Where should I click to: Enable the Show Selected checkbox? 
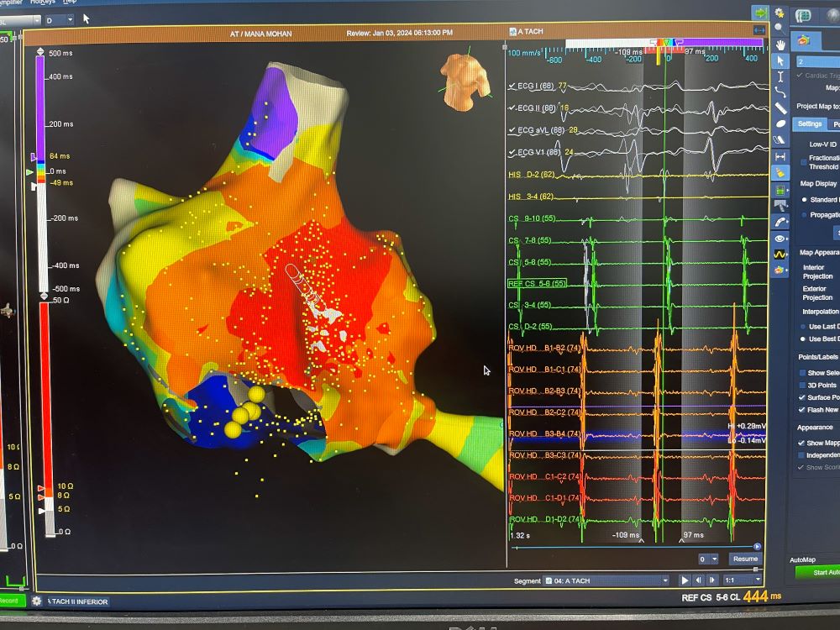tap(802, 373)
